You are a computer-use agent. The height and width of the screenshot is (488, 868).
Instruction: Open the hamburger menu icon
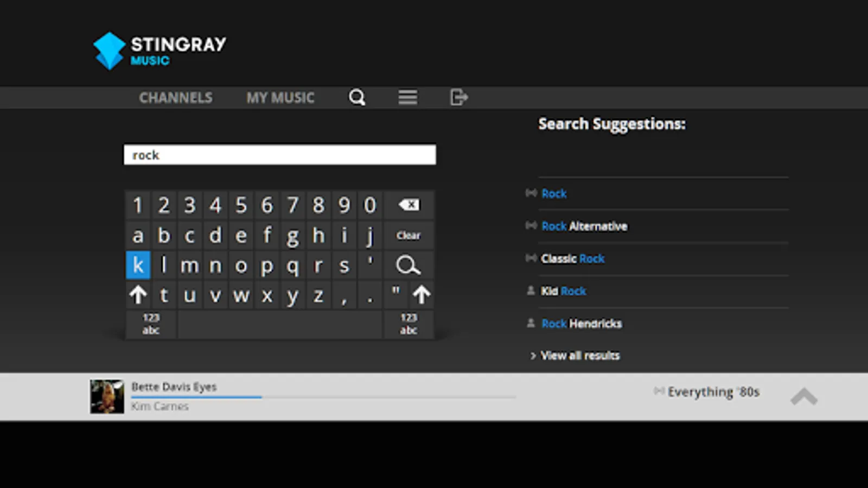(x=407, y=98)
